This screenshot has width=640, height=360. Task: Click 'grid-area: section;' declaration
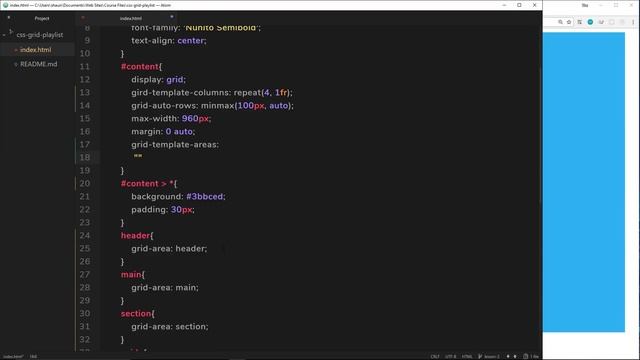point(170,327)
